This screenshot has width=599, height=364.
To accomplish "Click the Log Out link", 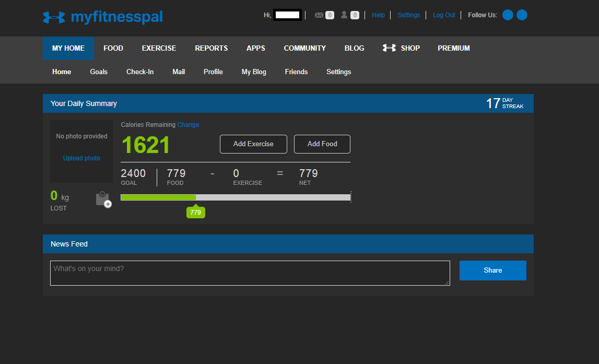I will click(x=444, y=15).
